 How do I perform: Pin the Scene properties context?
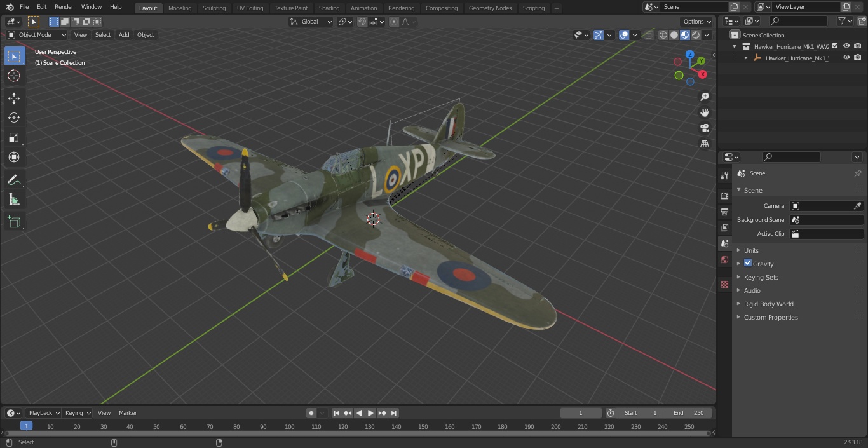(x=857, y=173)
